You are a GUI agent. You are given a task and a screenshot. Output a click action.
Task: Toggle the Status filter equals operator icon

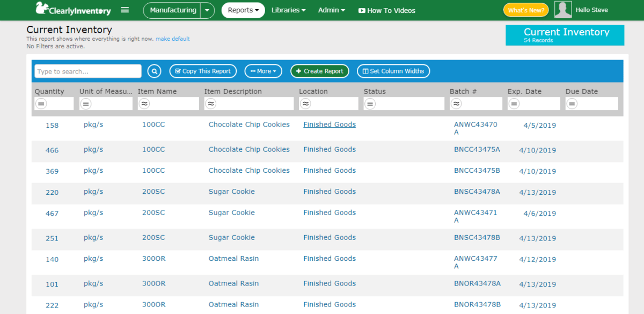[370, 104]
